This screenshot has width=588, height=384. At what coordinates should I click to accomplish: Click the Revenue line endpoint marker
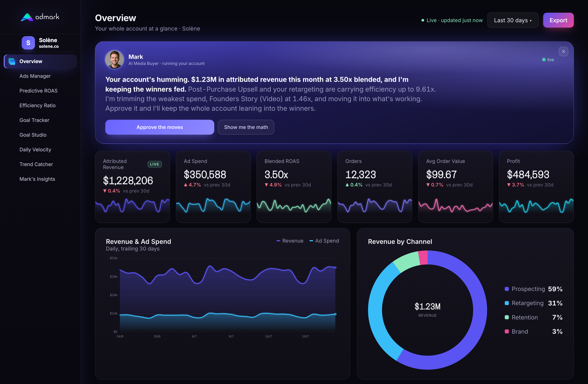(335, 268)
